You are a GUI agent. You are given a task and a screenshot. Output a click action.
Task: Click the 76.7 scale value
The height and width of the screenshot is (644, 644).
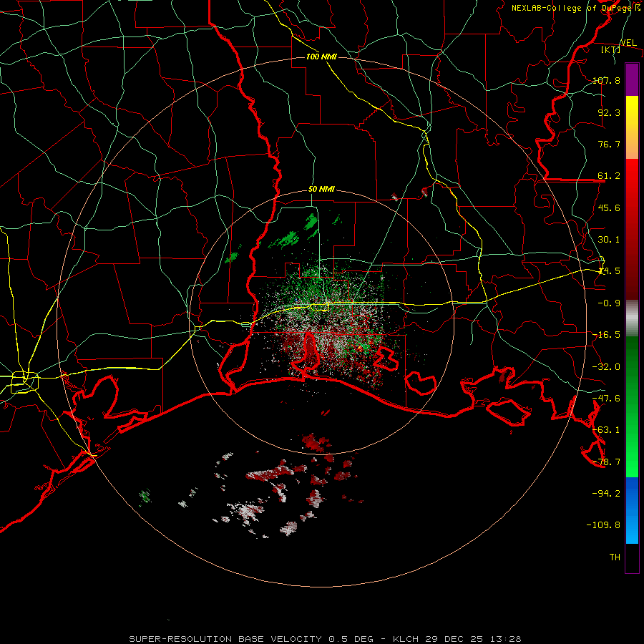click(609, 144)
